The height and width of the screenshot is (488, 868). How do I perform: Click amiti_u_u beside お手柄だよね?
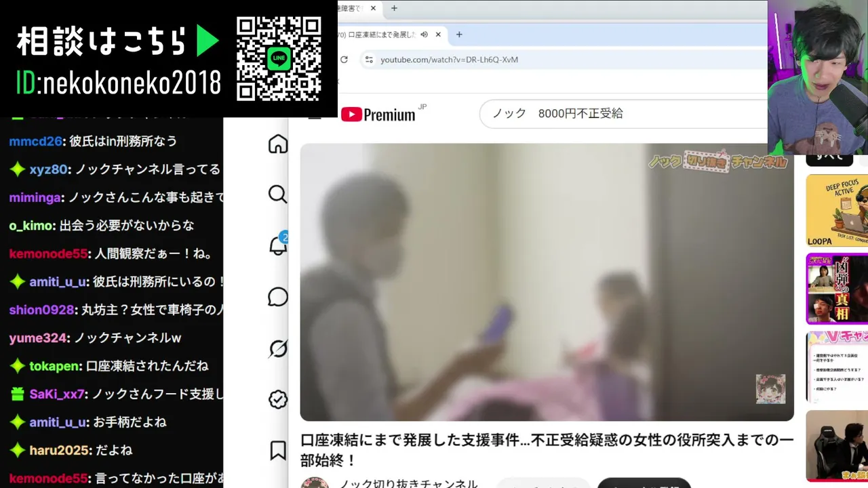coord(58,422)
